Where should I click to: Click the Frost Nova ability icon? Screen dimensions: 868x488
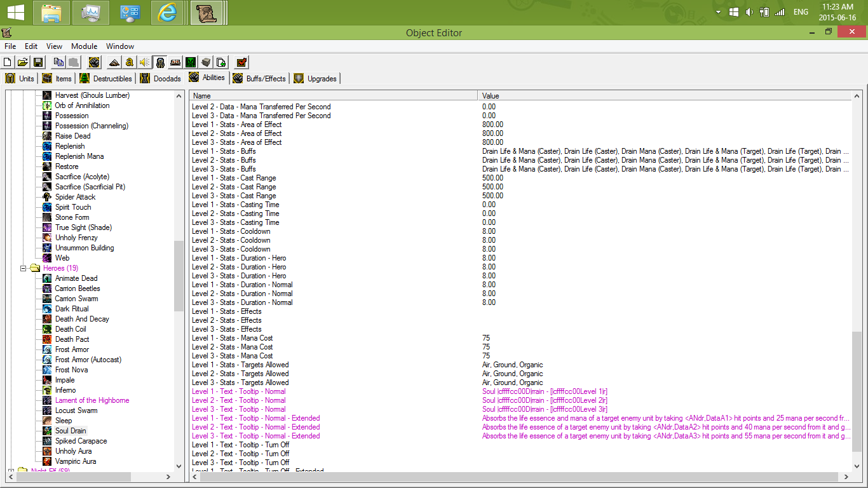pos(48,370)
